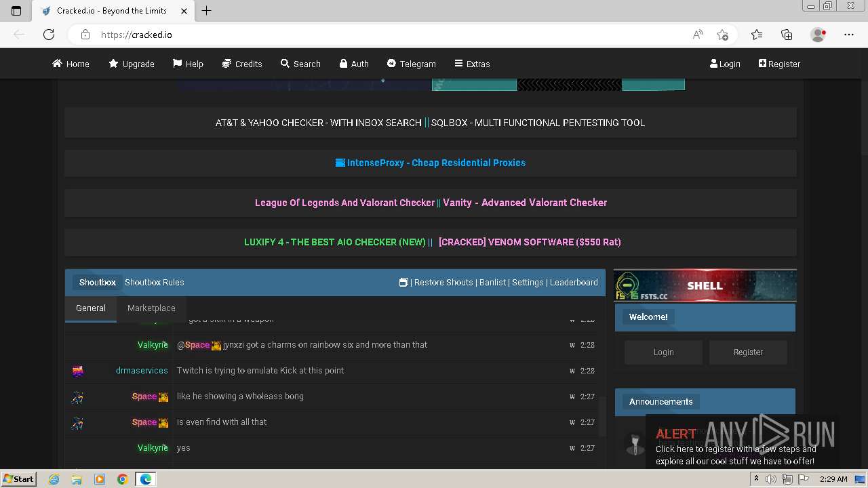Viewport: 868px width, 488px height.
Task: Show hidden tray icons arrow
Action: pos(757,479)
